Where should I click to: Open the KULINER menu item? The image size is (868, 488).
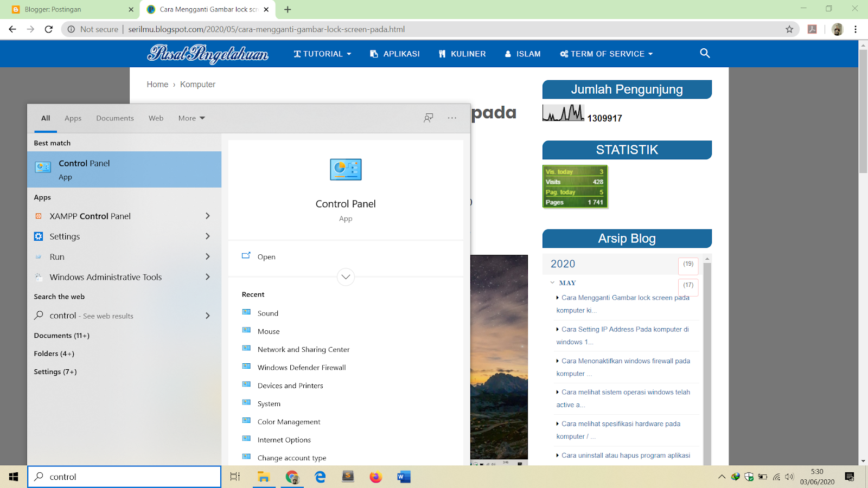[x=462, y=54]
